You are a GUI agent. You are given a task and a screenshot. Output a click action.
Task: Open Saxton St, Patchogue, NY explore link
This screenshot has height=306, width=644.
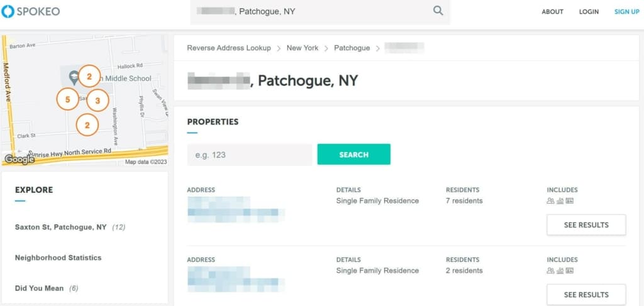pyautogui.click(x=61, y=227)
